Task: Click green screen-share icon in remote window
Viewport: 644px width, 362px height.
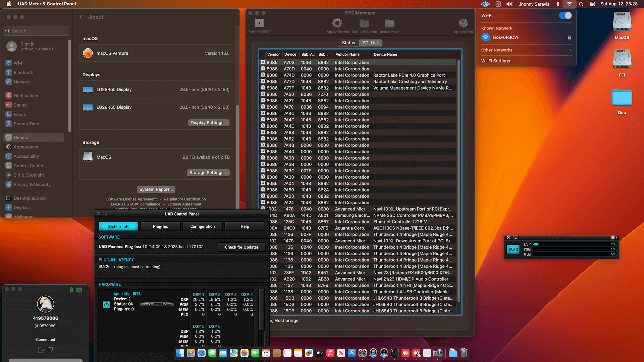Action: point(79,290)
